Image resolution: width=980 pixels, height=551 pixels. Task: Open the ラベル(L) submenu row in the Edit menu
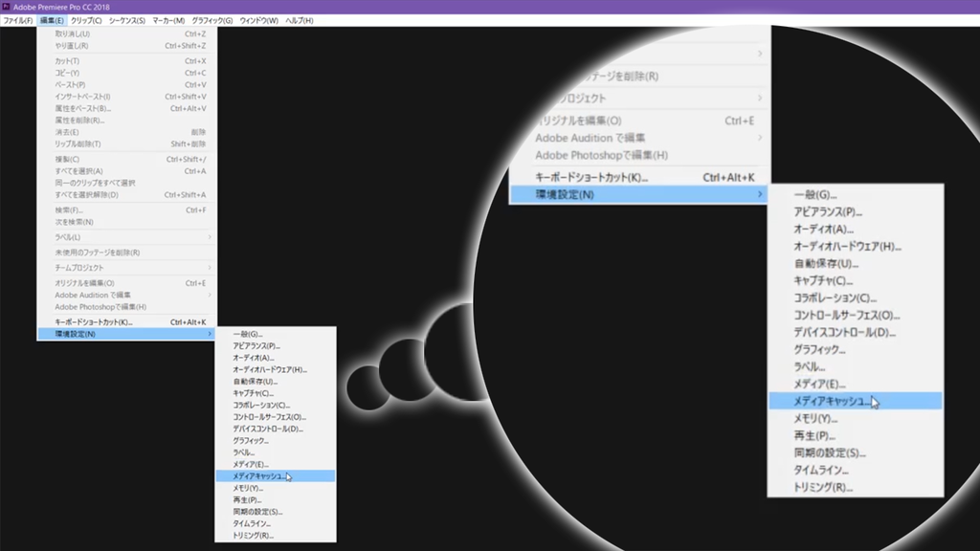[x=127, y=237]
